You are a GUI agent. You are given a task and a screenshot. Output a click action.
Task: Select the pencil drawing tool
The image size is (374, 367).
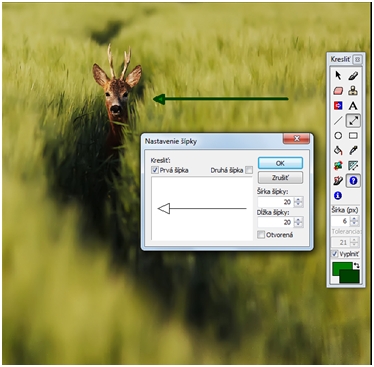click(353, 76)
